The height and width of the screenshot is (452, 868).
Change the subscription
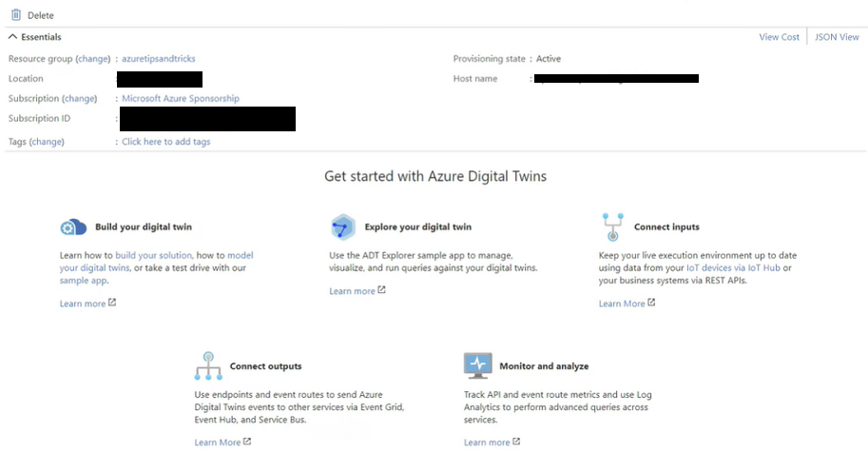pos(80,99)
